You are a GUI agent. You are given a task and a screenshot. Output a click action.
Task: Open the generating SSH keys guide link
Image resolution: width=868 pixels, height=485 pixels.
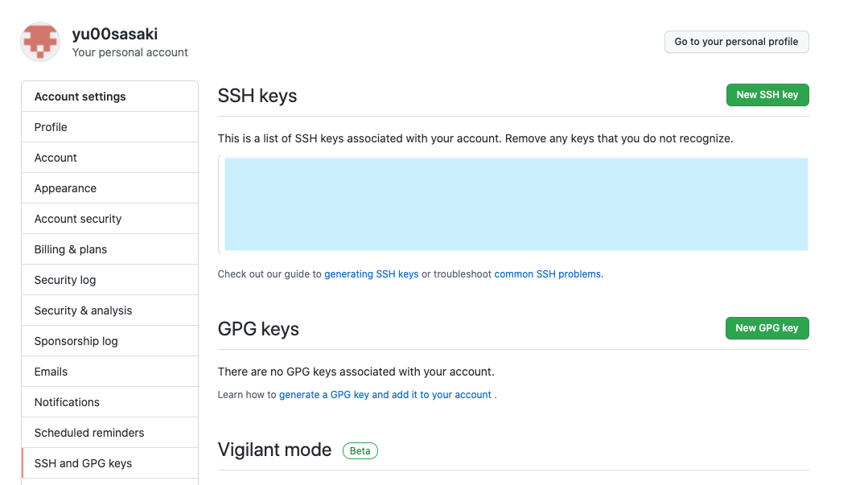[x=371, y=273]
